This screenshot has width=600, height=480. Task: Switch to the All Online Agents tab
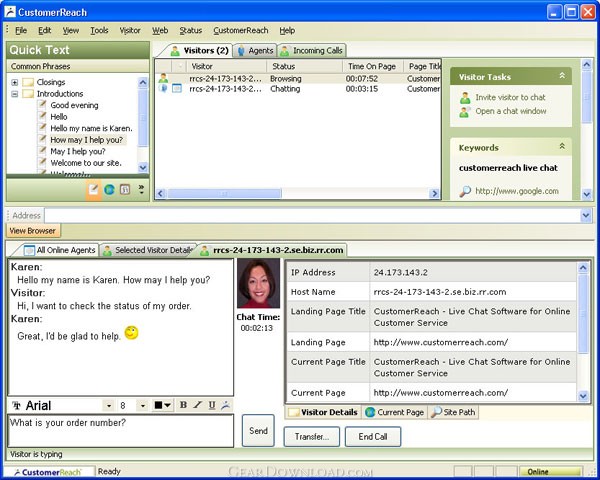coord(60,250)
